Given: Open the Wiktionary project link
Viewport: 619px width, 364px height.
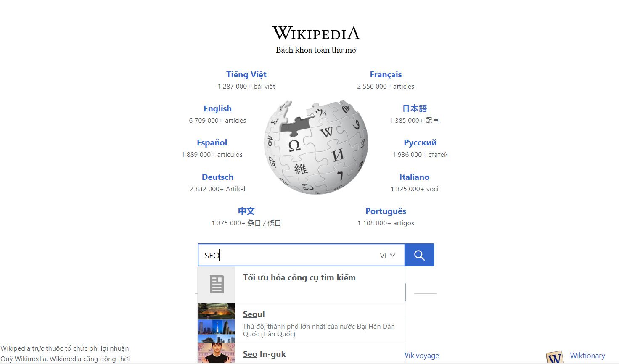Looking at the screenshot, I should click(587, 356).
